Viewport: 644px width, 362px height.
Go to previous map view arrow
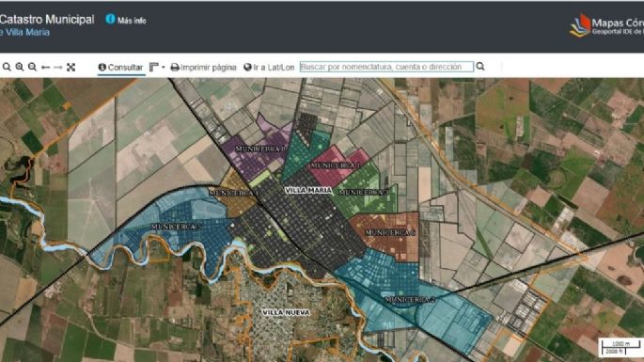click(x=45, y=67)
